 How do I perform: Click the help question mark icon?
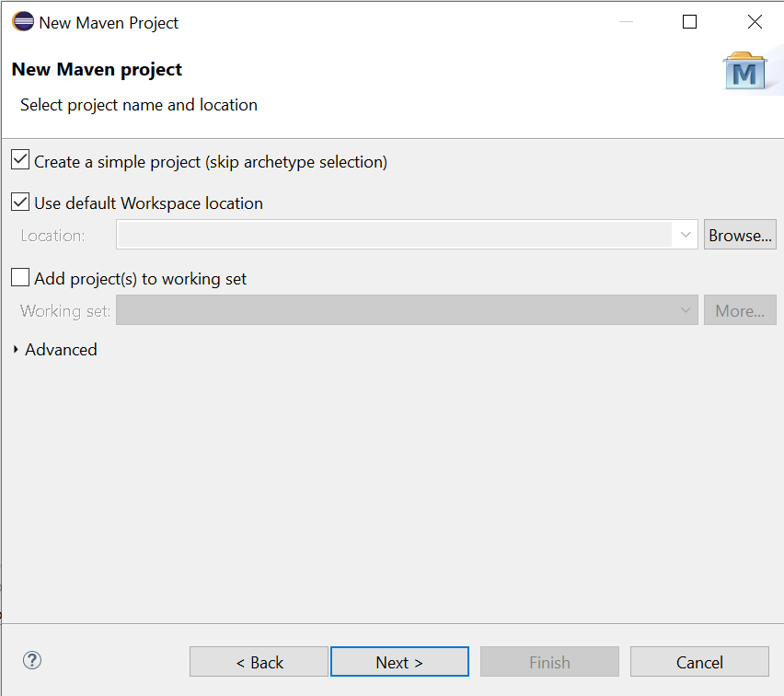tap(32, 660)
